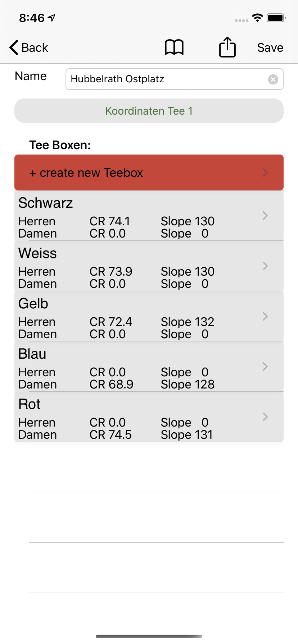The image size is (298, 644).
Task: Tap the open book icon
Action: click(x=174, y=47)
